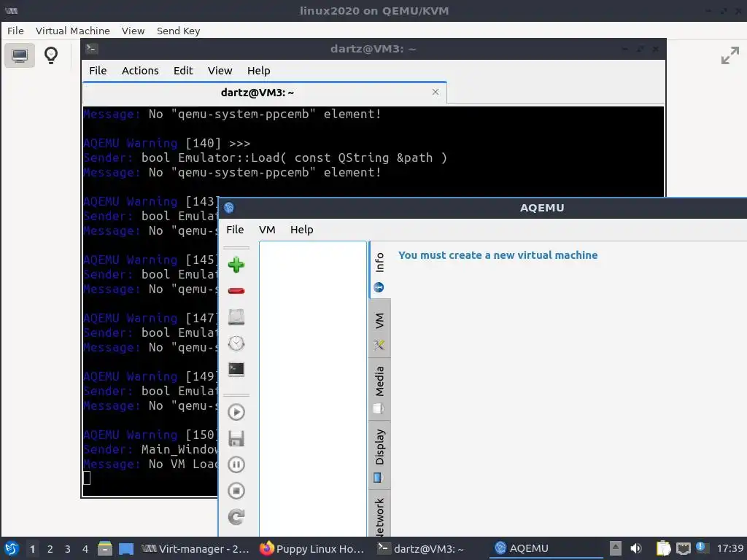Click the volume speaker tray icon
747x560 pixels.
[636, 548]
